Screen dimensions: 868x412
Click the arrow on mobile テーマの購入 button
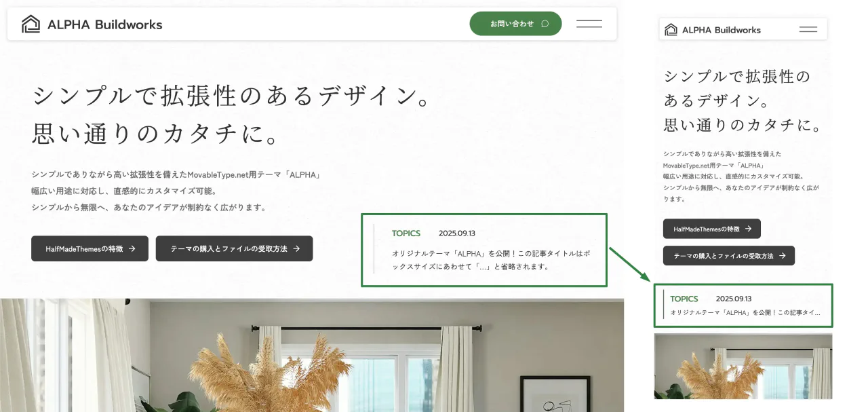point(782,256)
